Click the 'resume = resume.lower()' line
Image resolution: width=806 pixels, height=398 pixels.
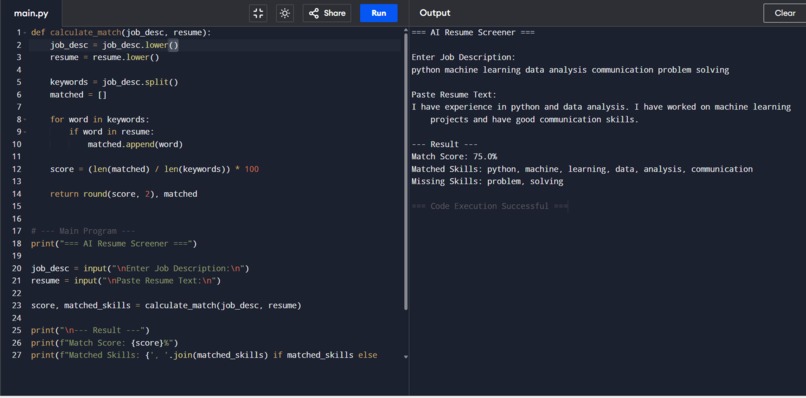tap(104, 58)
